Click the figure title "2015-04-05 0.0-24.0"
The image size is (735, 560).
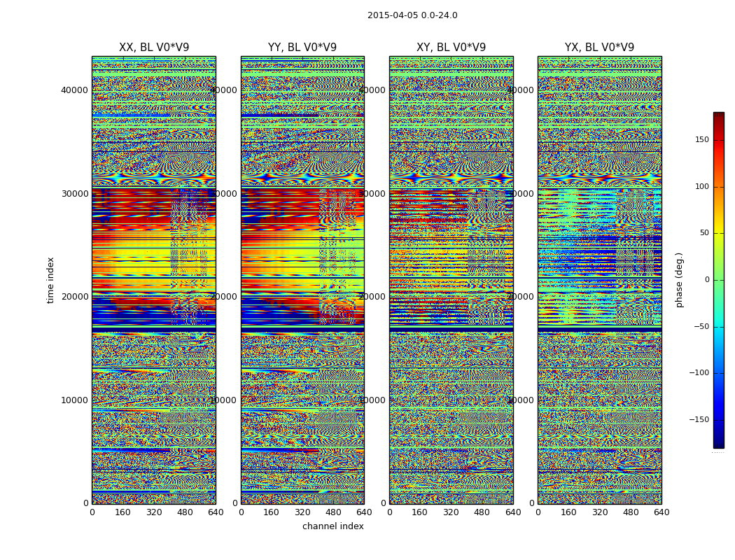412,15
